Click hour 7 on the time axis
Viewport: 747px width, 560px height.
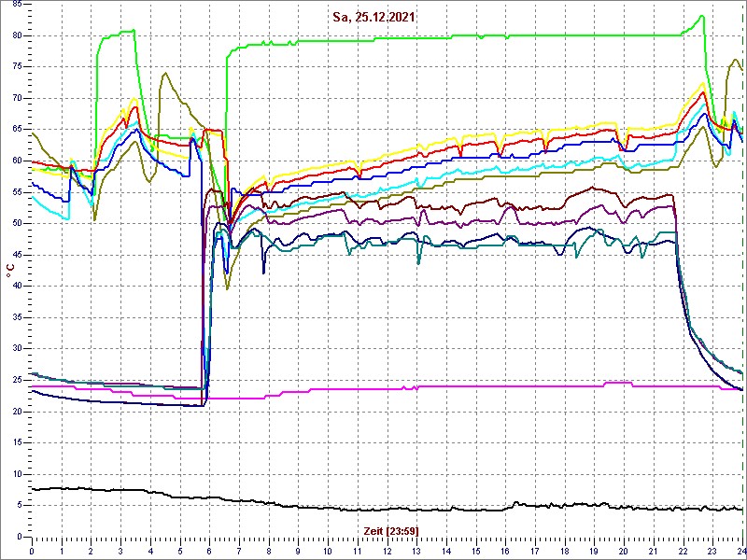point(239,550)
